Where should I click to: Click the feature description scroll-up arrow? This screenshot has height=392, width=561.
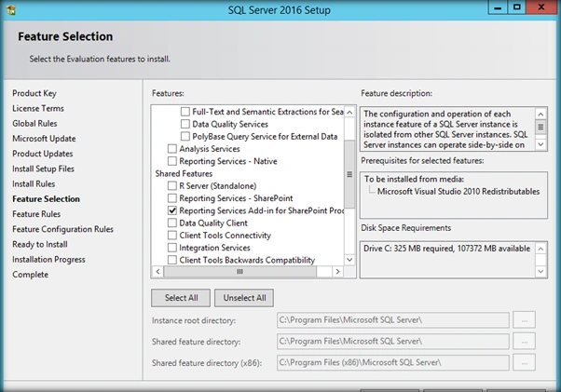click(540, 114)
